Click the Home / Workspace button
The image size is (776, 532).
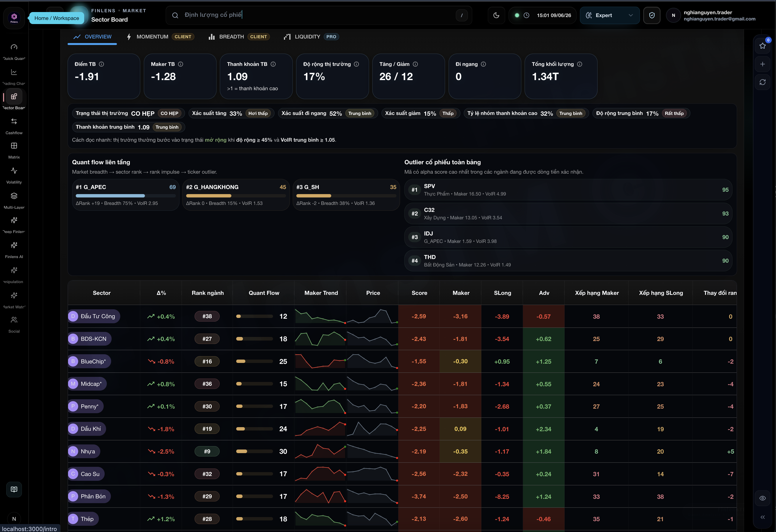[x=57, y=18]
